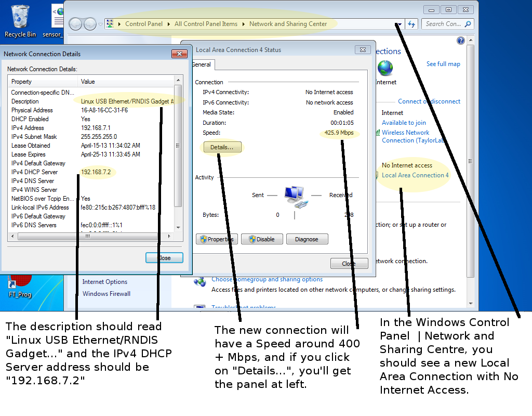The height and width of the screenshot is (416, 532).
Task: Click the Control Panel window scroll up arrow
Action: click(470, 41)
